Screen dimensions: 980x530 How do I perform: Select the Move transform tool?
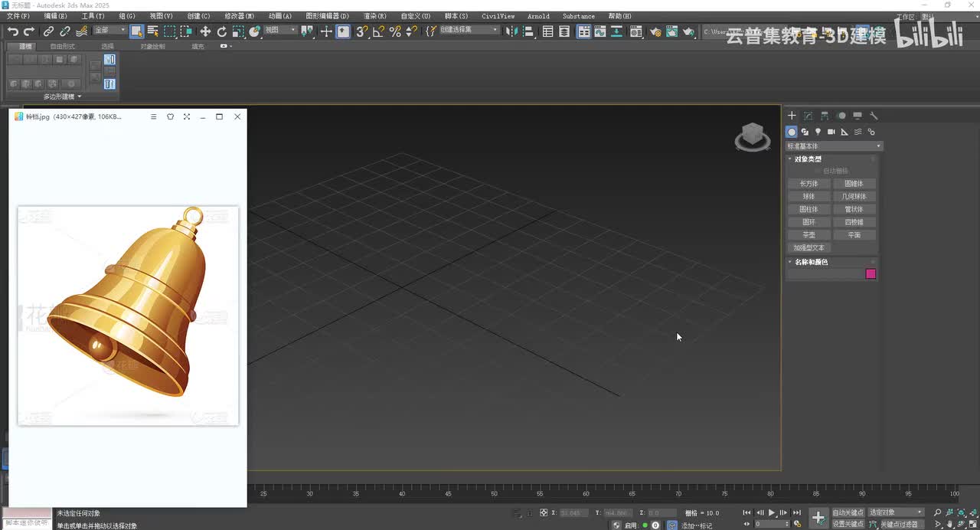pyautogui.click(x=205, y=31)
